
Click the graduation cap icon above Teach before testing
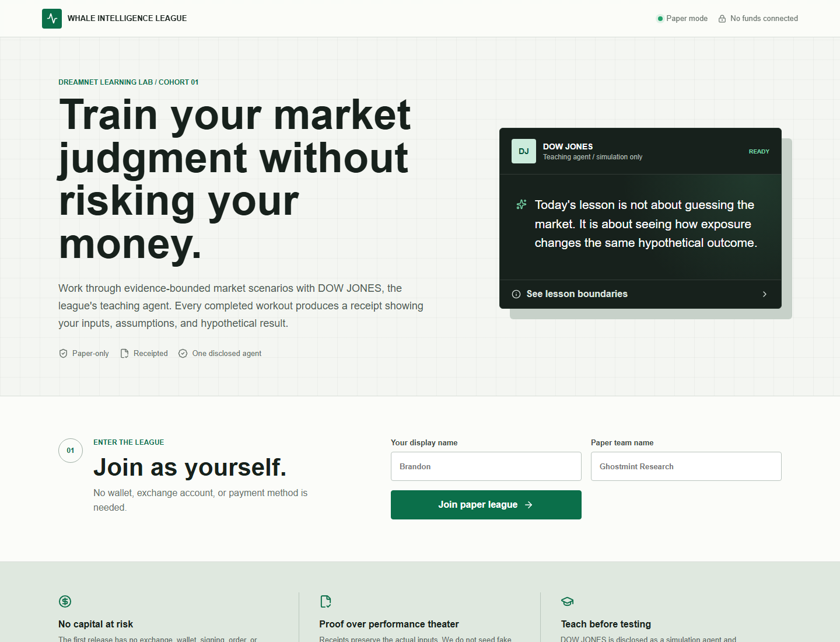click(568, 601)
